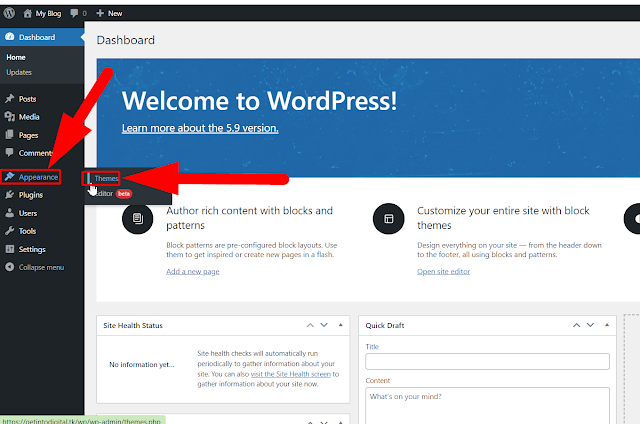Click the Users person icon
640x424 pixels.
tap(9, 213)
